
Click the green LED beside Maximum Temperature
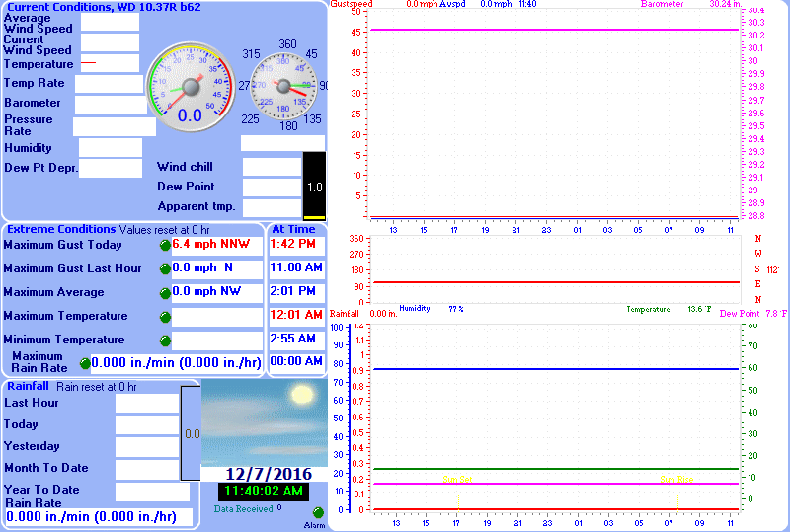point(165,317)
